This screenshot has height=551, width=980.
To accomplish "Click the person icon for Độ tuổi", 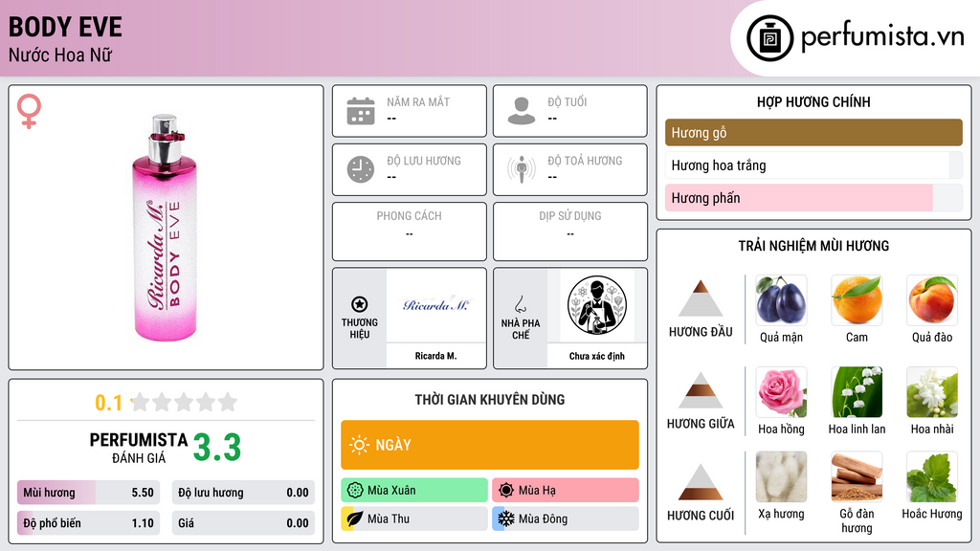I will coord(522,111).
